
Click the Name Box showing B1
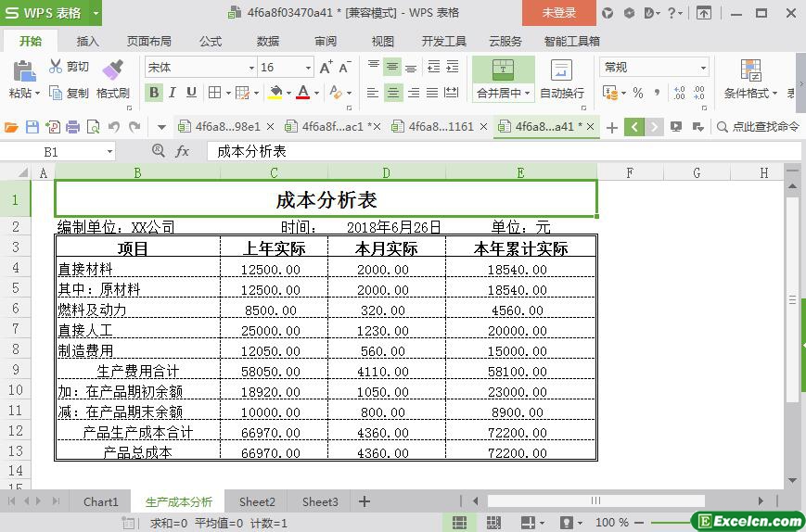(x=58, y=152)
